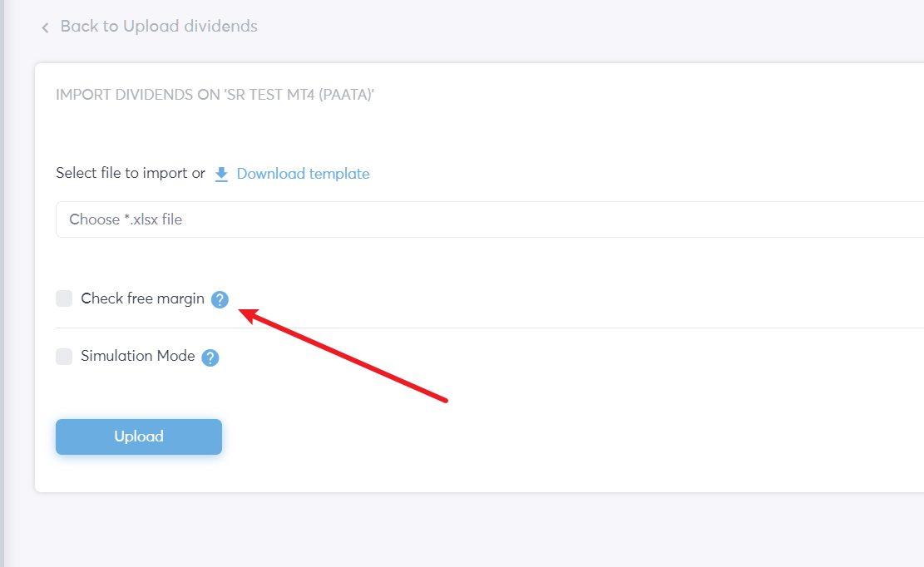Tick the Simulation Mode checkbox
Screen dimensions: 924x567
click(x=64, y=356)
